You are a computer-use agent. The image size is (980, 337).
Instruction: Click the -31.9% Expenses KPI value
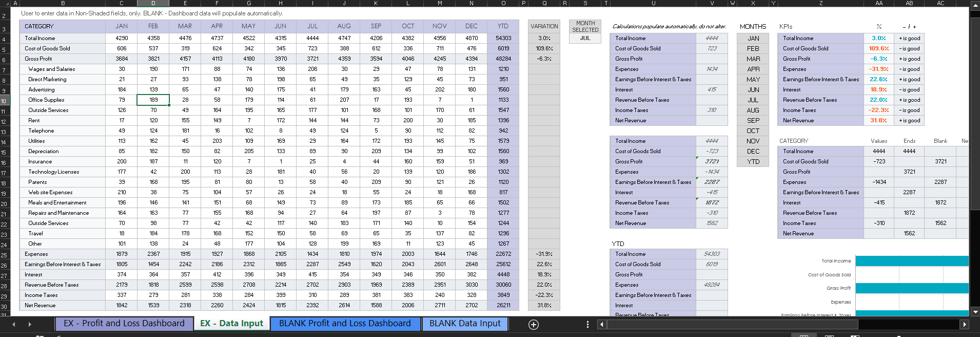coord(878,69)
